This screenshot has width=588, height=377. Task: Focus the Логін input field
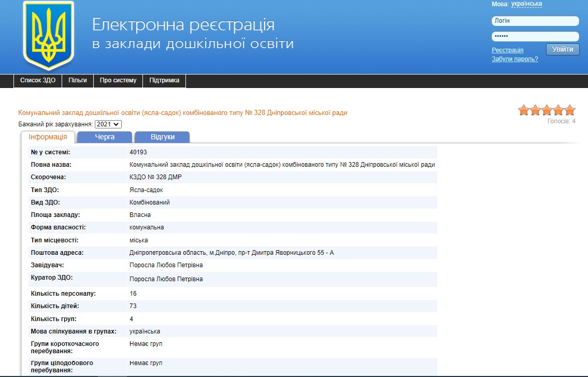coord(535,21)
